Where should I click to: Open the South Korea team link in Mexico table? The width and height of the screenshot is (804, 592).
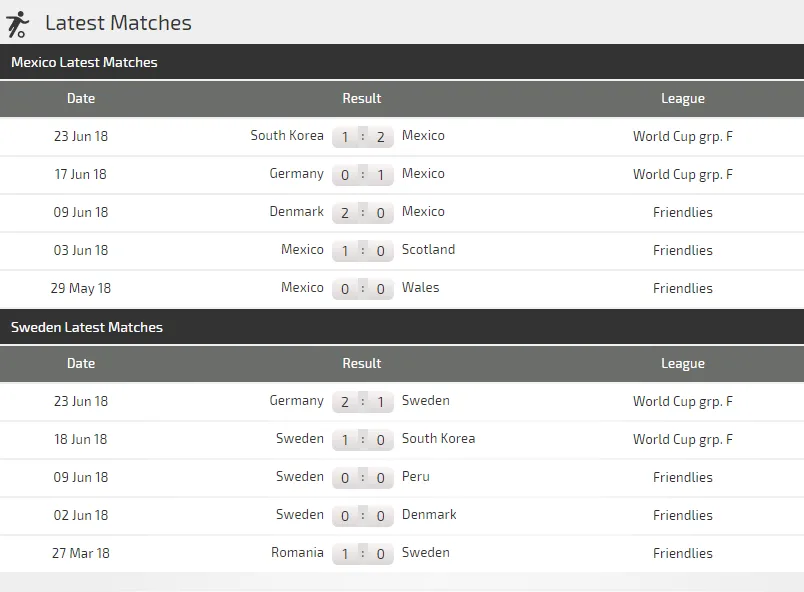click(x=287, y=136)
